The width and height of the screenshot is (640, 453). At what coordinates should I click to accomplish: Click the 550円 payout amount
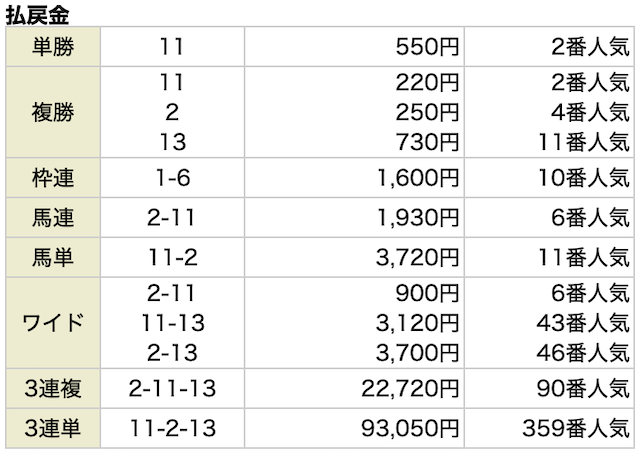pyautogui.click(x=429, y=47)
